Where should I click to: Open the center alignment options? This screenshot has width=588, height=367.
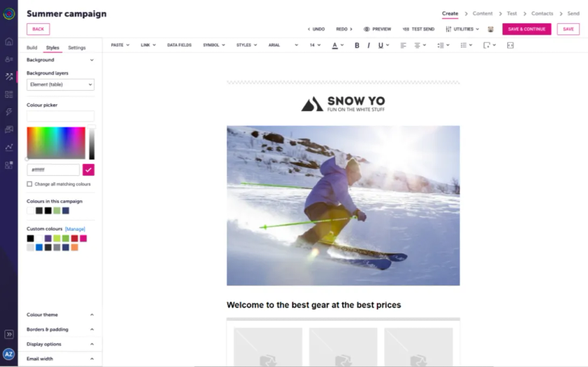(420, 46)
